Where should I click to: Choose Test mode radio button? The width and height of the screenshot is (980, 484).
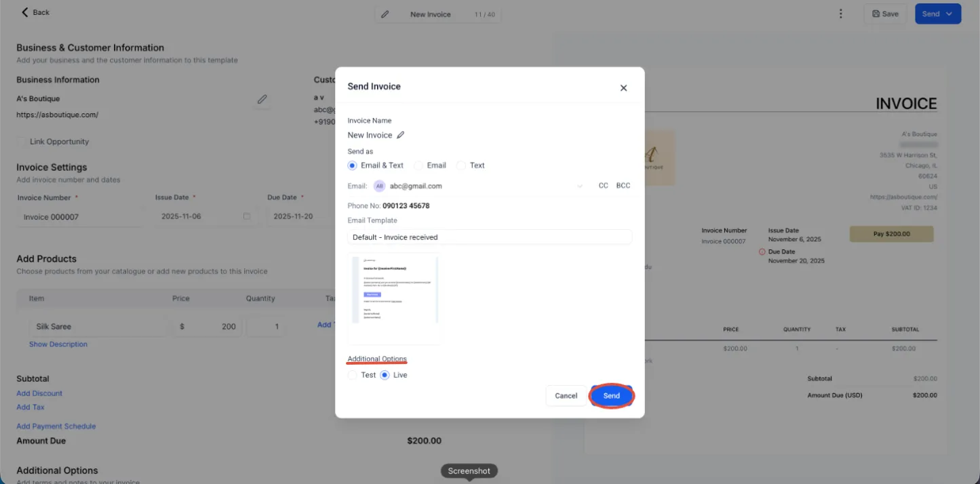coord(352,375)
